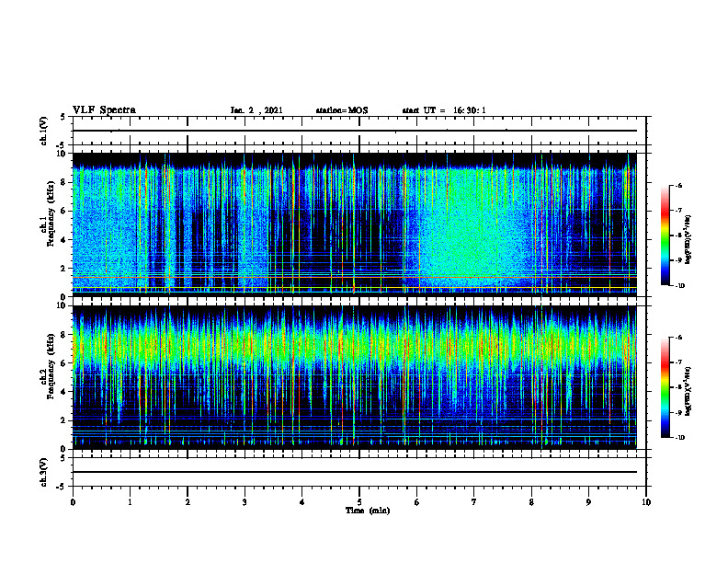
Task: Click the time axis tick label "3"
Action: pyautogui.click(x=245, y=502)
